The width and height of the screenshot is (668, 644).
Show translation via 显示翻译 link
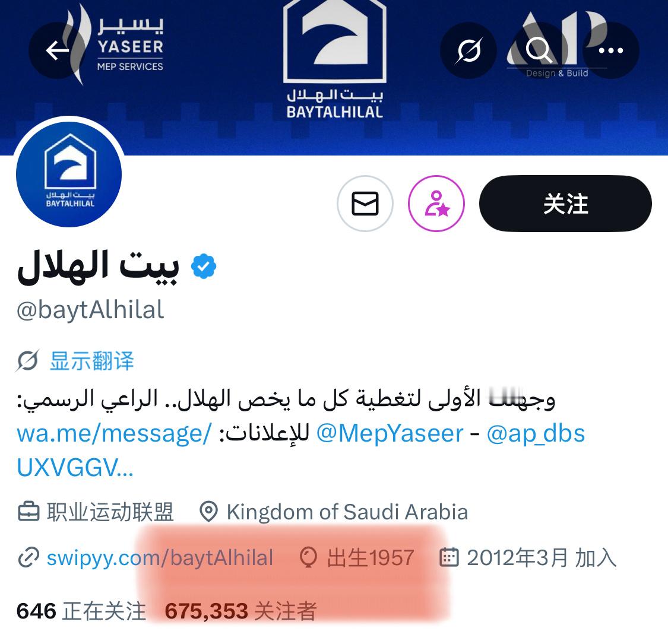point(91,361)
